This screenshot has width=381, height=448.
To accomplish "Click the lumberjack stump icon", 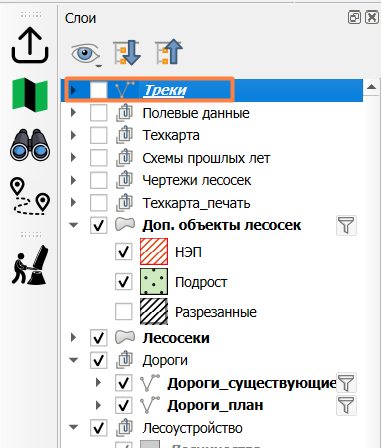I will [x=30, y=265].
